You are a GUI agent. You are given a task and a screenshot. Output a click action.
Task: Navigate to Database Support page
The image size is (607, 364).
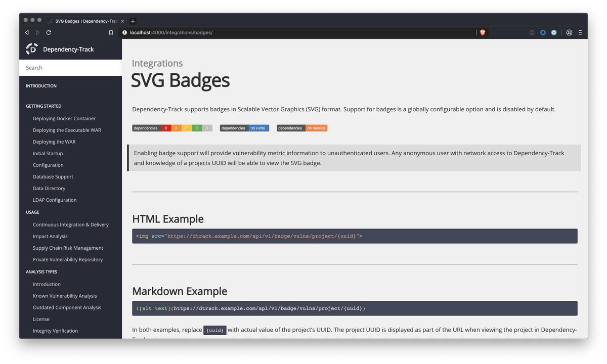tap(53, 176)
